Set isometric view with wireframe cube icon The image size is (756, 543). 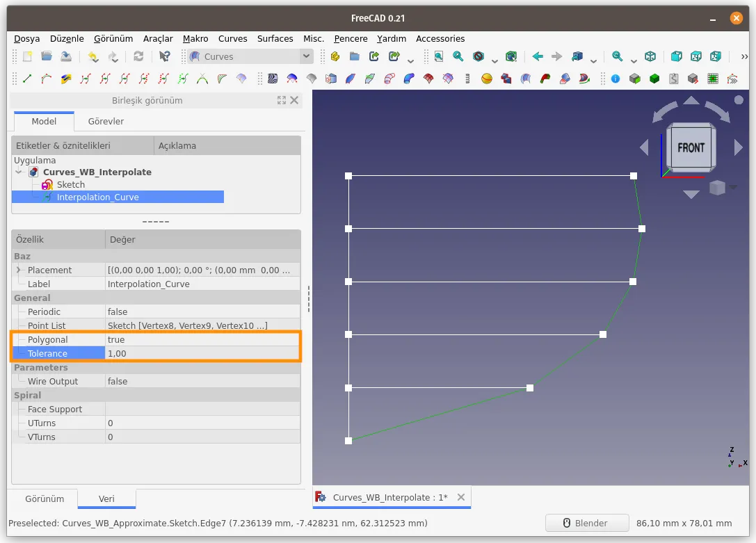650,56
